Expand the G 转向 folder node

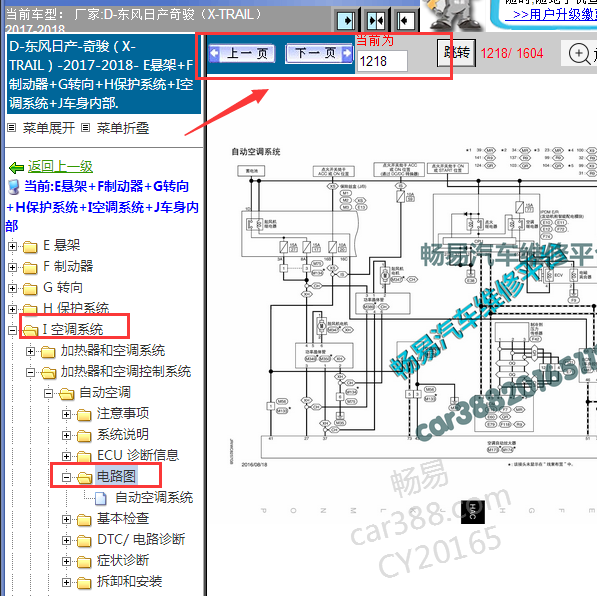(x=12, y=288)
